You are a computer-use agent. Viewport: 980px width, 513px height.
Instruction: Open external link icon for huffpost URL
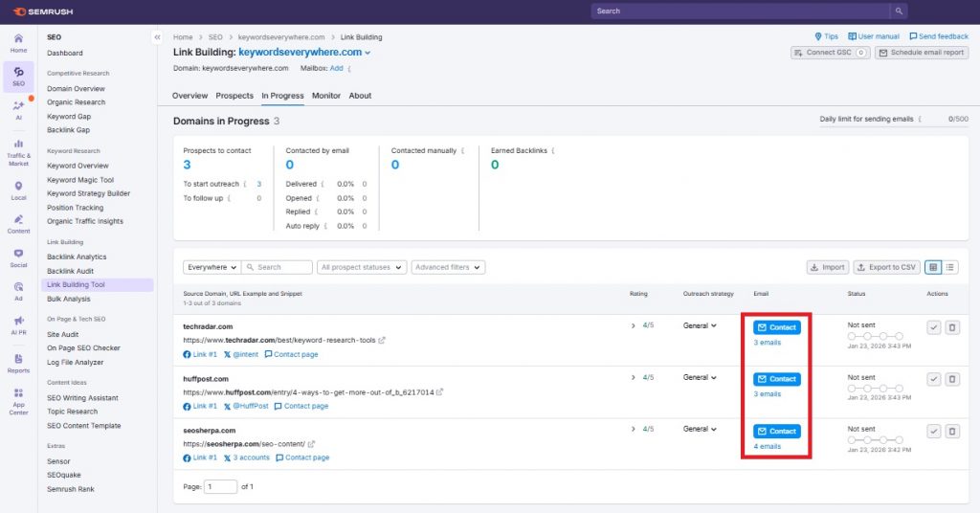coord(440,392)
